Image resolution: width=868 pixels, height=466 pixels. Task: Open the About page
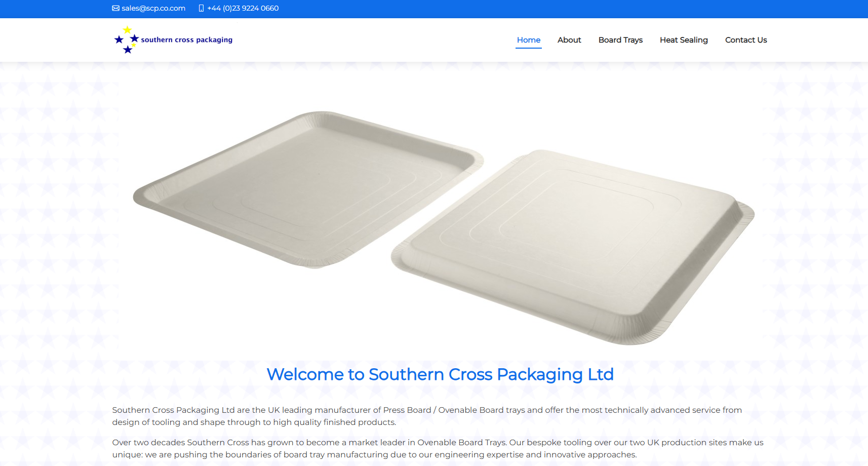pyautogui.click(x=569, y=40)
